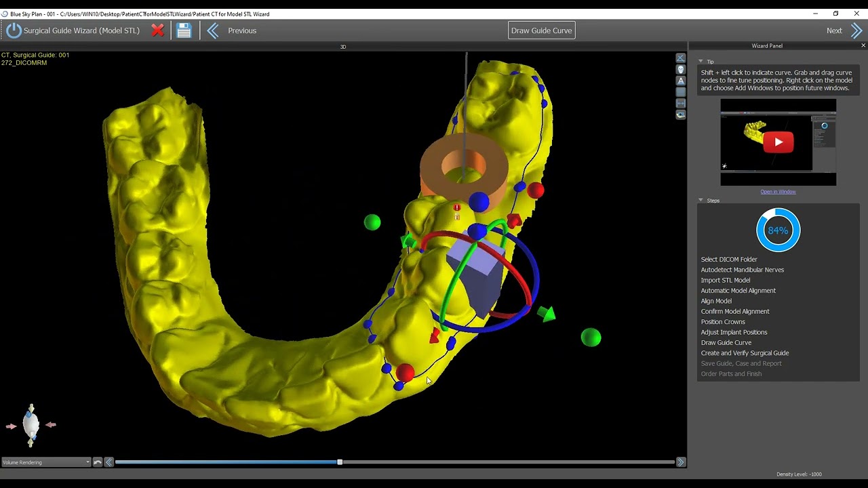This screenshot has width=868, height=488.
Task: Select the Draw Guide Curve step in list
Action: click(726, 343)
